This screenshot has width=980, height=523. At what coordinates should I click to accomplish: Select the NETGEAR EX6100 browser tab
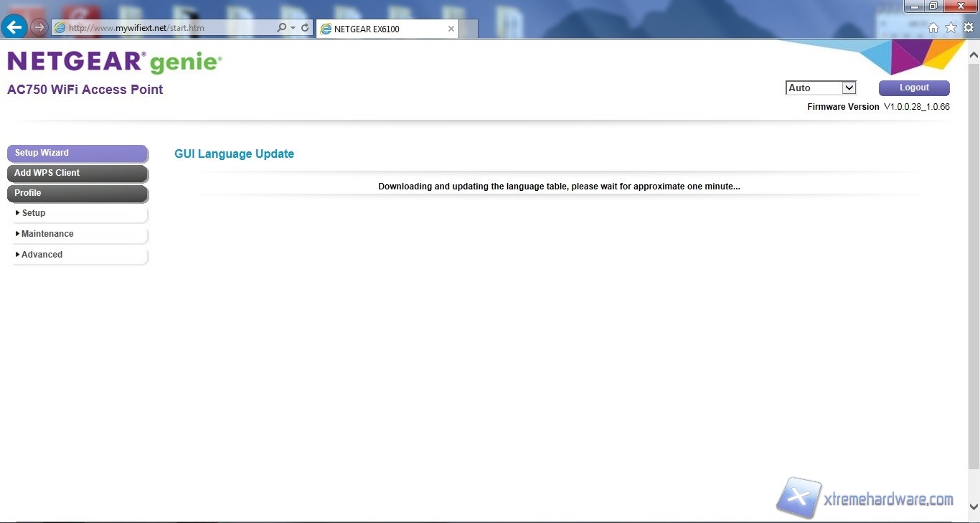point(380,29)
